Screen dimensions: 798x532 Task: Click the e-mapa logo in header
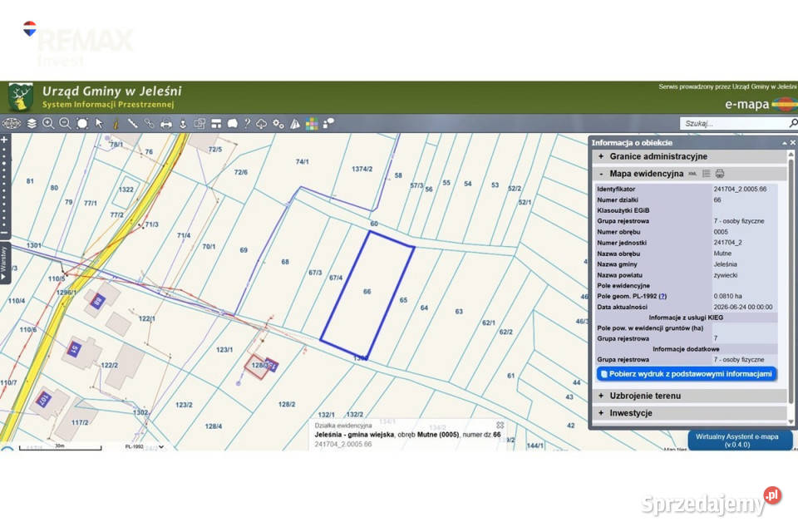[x=761, y=105]
